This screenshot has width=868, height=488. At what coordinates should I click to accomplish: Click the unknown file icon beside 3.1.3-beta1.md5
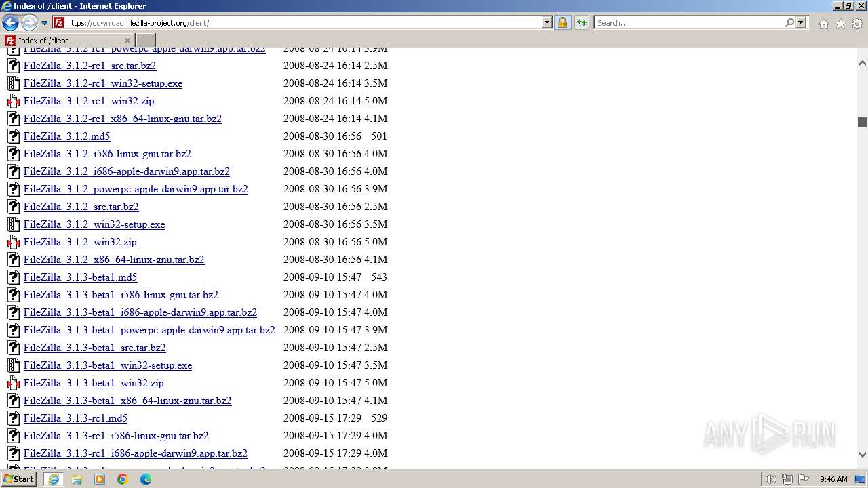point(14,277)
